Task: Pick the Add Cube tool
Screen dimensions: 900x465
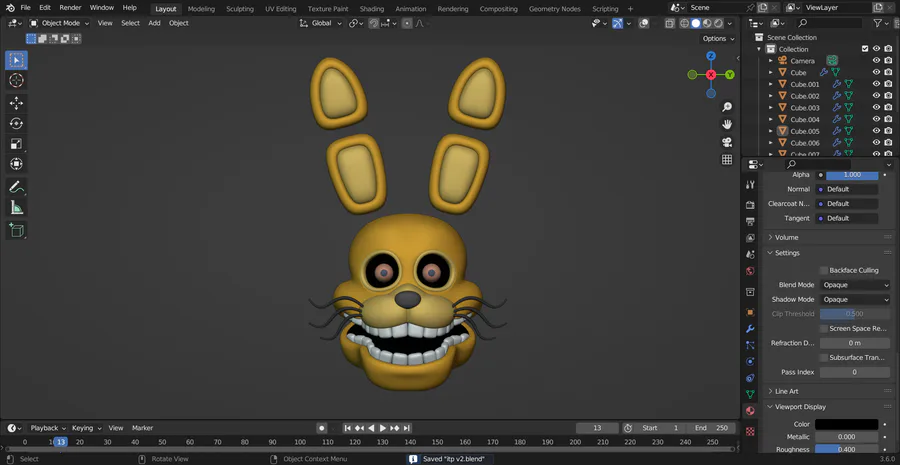Action: [x=17, y=230]
